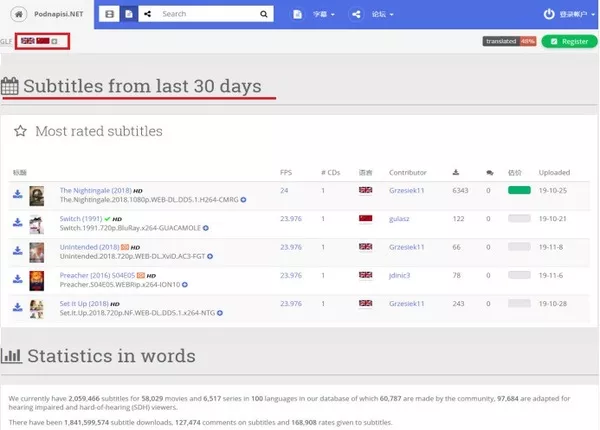Click the Preacher S04E05 poster thumbnail
Screen dimensions: 600x430
(x=37, y=280)
